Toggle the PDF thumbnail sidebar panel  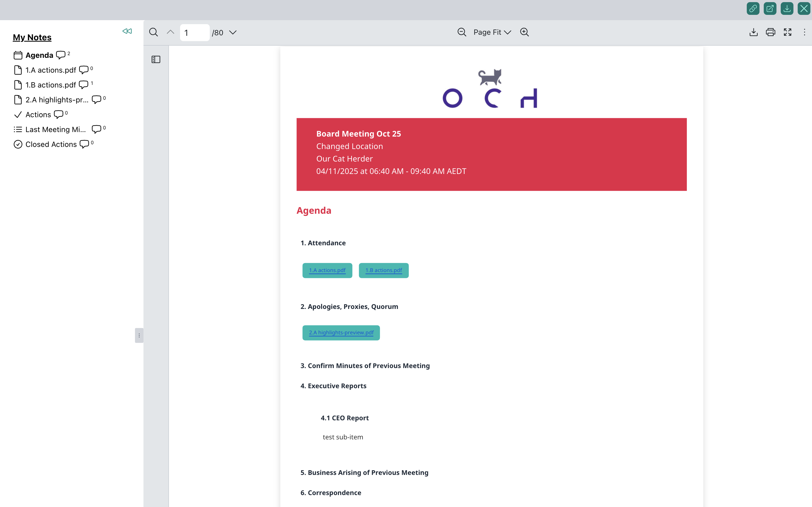coord(156,59)
